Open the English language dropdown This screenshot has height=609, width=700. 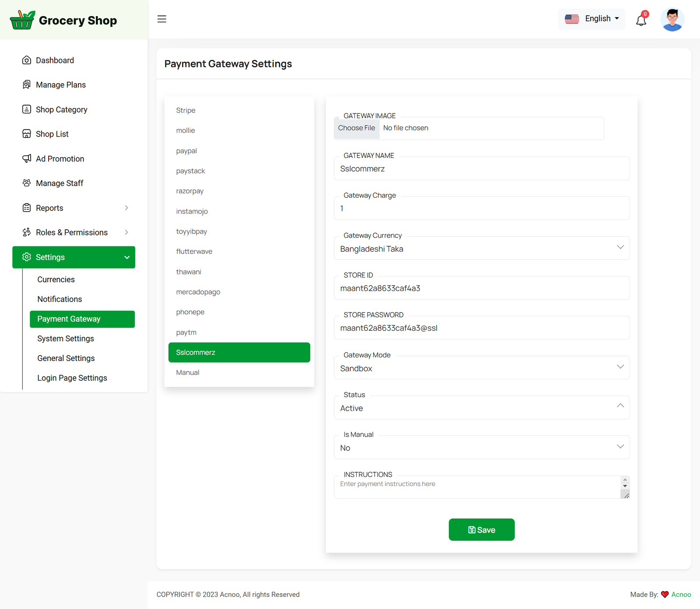coord(591,19)
